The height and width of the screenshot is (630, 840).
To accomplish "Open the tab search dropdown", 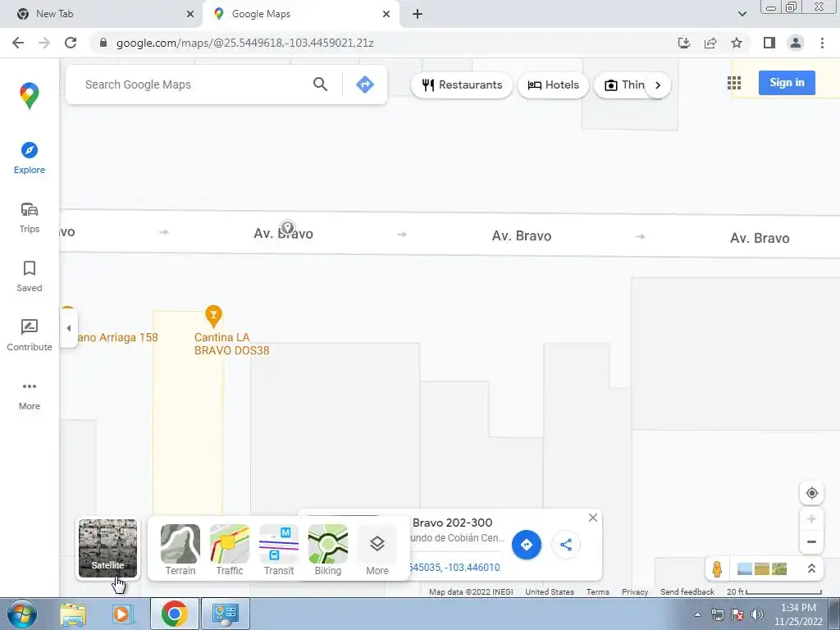I will [x=742, y=14].
